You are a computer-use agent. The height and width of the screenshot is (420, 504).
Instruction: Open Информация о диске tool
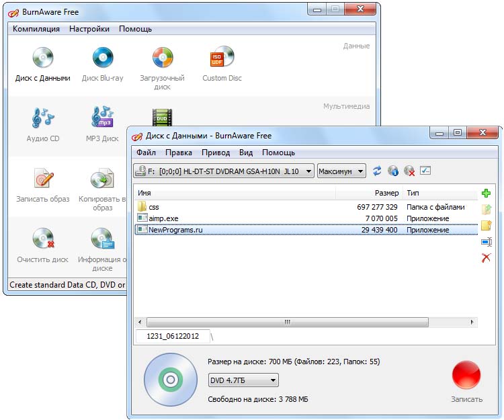click(x=102, y=250)
